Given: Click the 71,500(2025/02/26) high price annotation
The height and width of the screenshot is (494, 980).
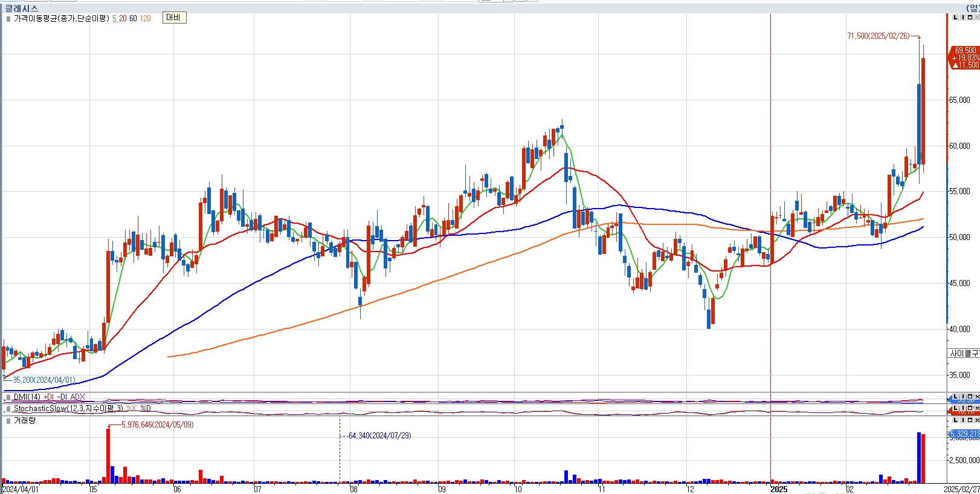Looking at the screenshot, I should click(x=878, y=36).
